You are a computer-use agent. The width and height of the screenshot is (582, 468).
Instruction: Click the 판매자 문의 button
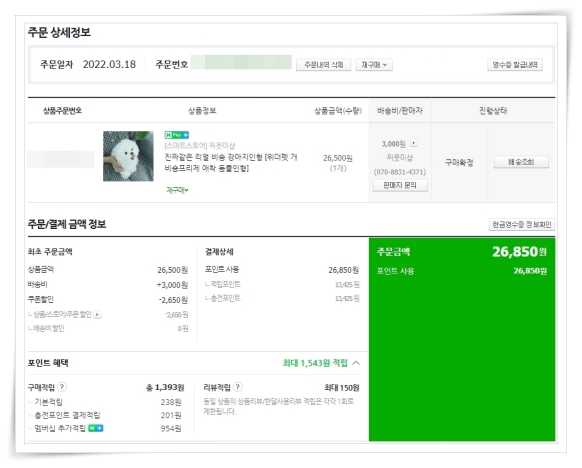[400, 185]
